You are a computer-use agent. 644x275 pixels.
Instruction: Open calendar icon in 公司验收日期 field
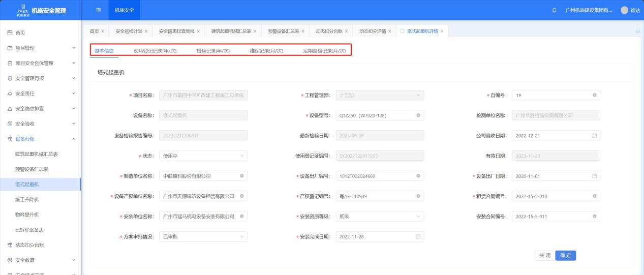click(x=594, y=135)
